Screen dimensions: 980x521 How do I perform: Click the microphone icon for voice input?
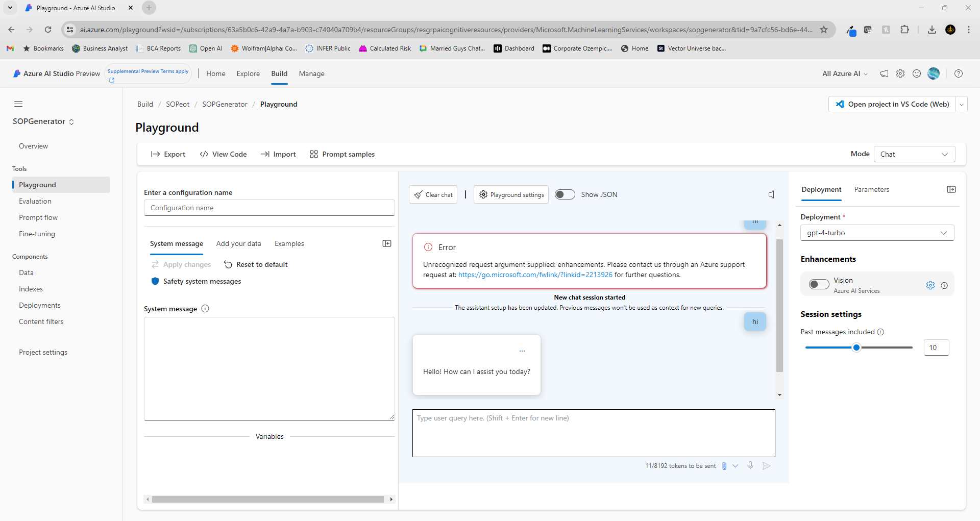[x=750, y=465]
